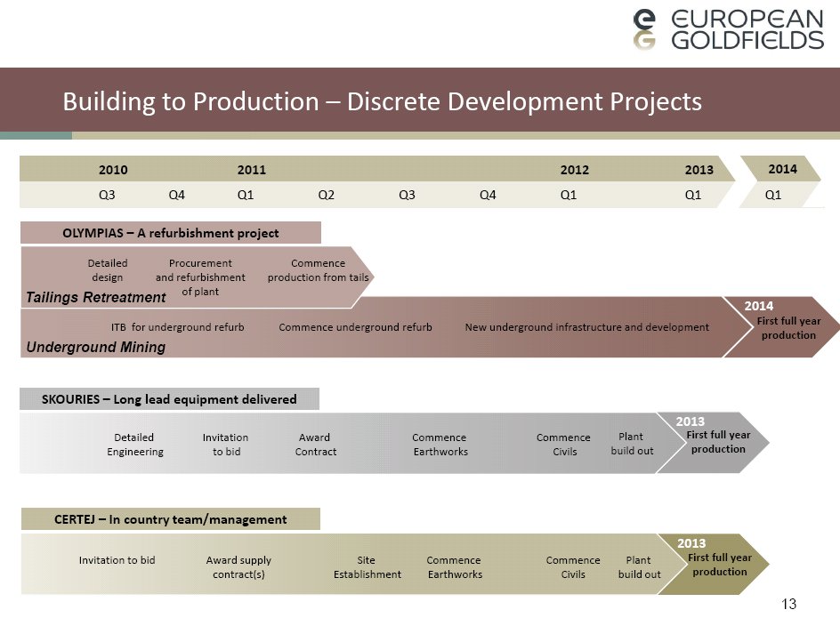The image size is (840, 626).
Task: Click 'Award Contract' in Skouries row
Action: (x=316, y=445)
